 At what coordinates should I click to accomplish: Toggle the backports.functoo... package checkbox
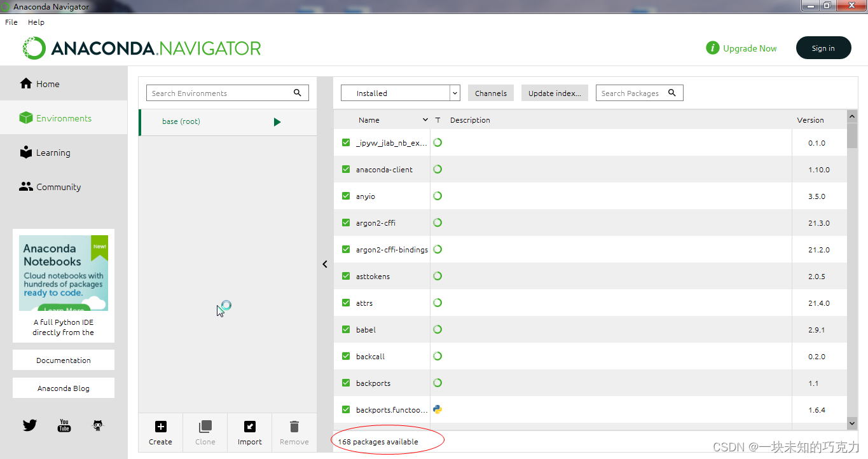(346, 409)
